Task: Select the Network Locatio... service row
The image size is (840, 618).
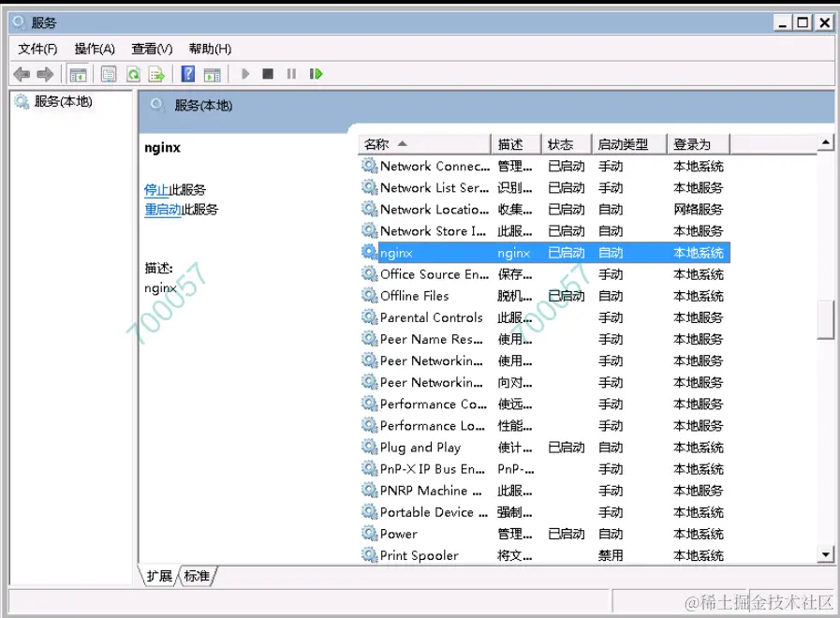Action: click(544, 210)
